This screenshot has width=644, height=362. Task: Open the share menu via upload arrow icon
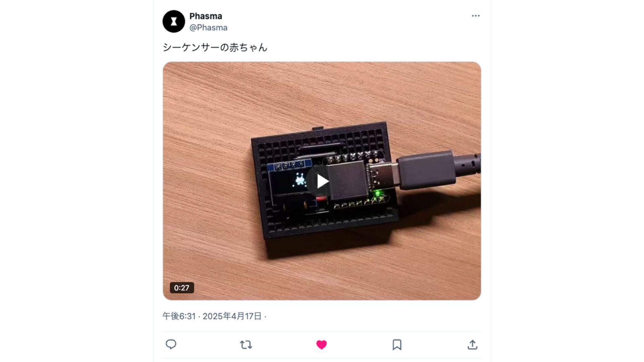coord(472,345)
